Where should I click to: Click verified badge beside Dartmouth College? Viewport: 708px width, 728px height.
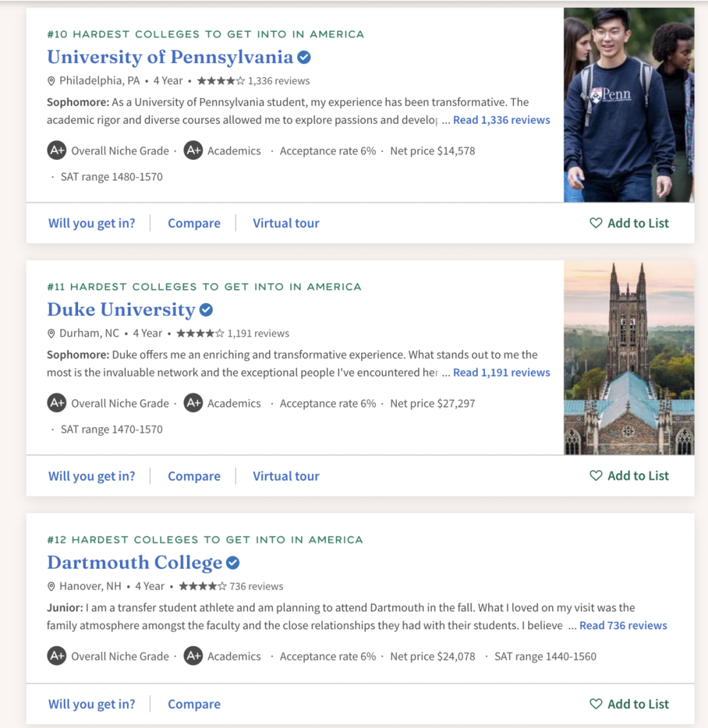(x=233, y=563)
